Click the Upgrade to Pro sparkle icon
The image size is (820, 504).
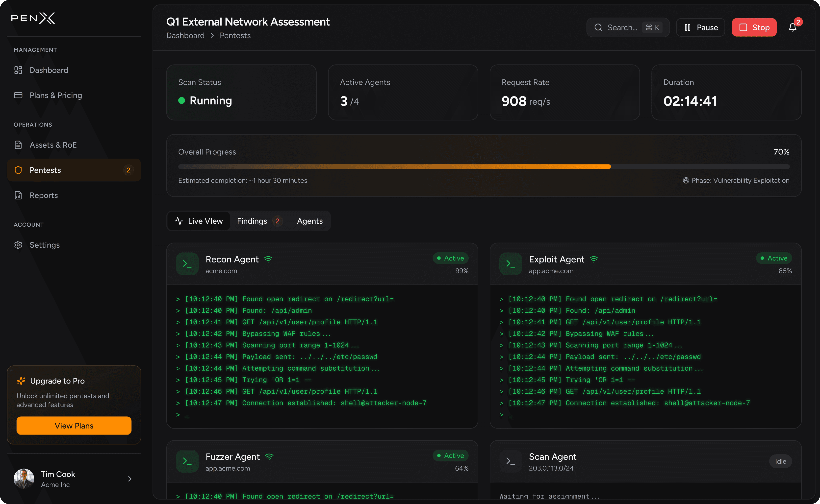coord(21,381)
